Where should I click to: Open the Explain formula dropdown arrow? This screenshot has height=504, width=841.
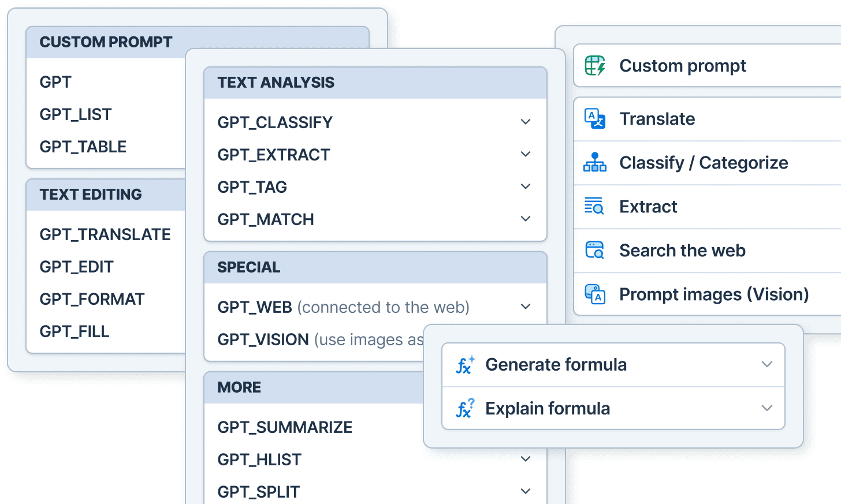point(767,408)
